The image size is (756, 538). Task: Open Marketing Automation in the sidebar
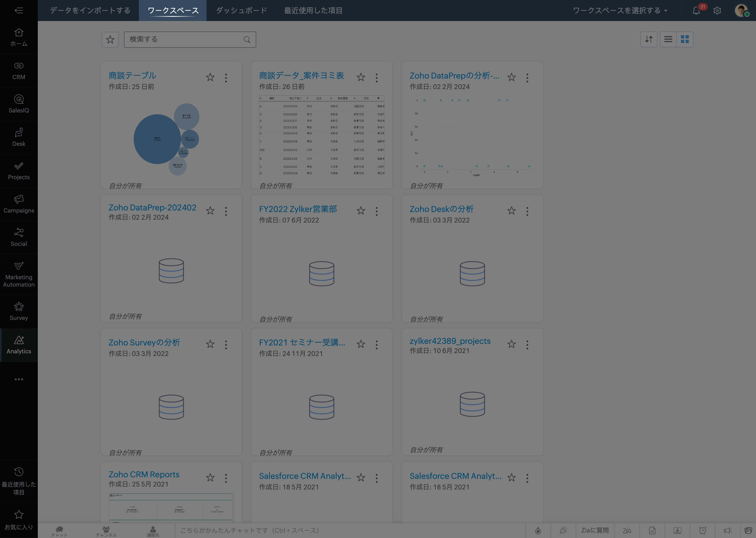click(x=19, y=273)
